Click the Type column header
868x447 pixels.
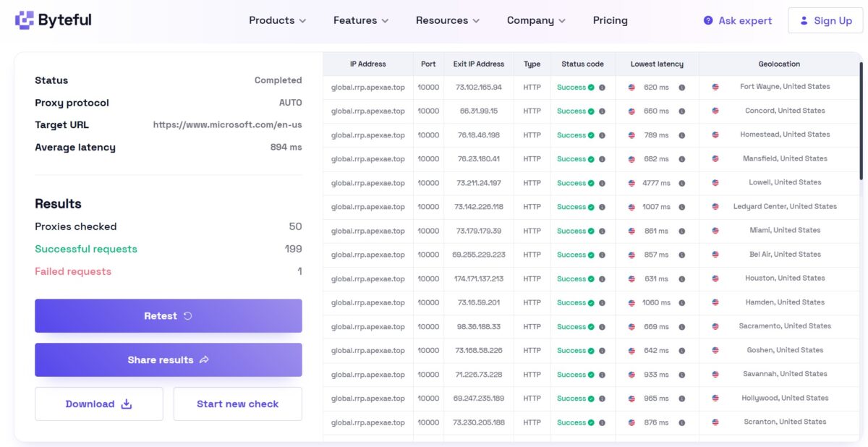pyautogui.click(x=532, y=64)
